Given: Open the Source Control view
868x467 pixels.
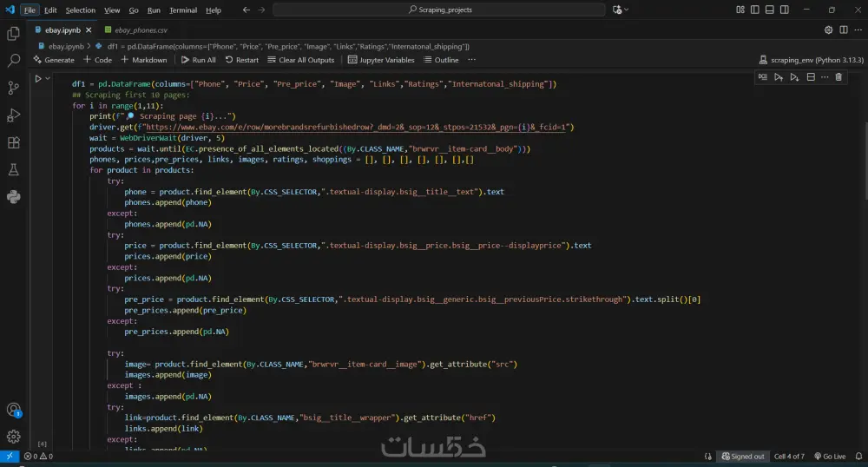Looking at the screenshot, I should (13, 88).
